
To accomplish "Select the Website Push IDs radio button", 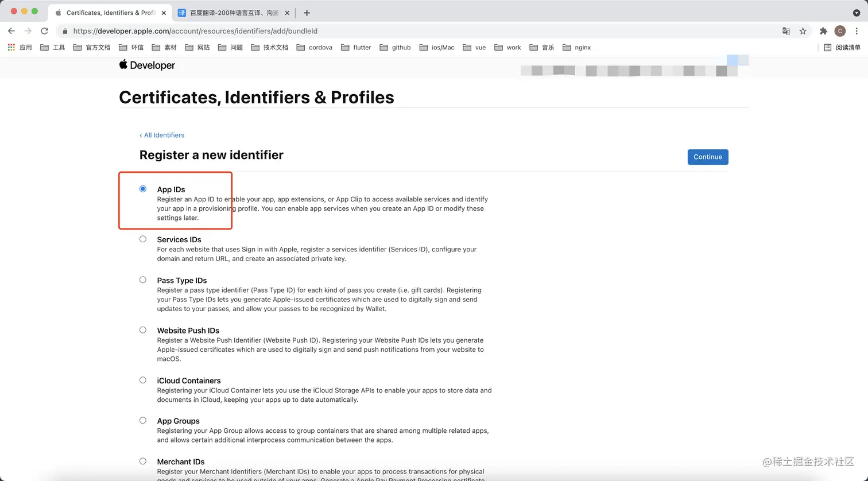I will tap(143, 329).
